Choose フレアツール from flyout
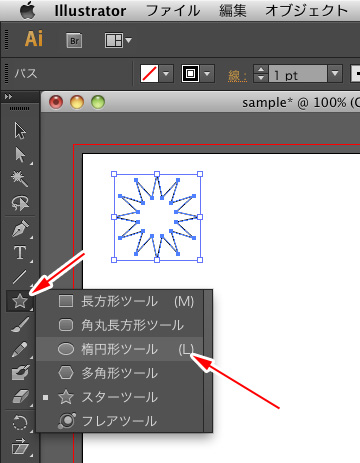This screenshot has height=463, width=360. 119,421
